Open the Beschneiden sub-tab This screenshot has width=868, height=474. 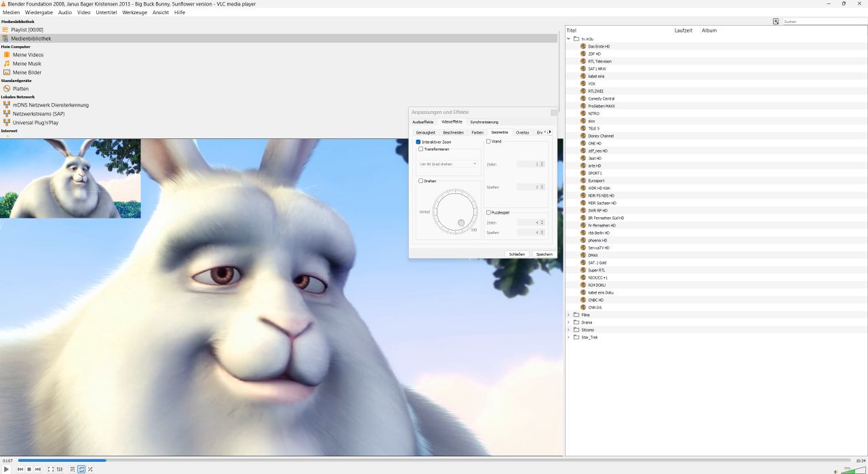click(x=454, y=132)
